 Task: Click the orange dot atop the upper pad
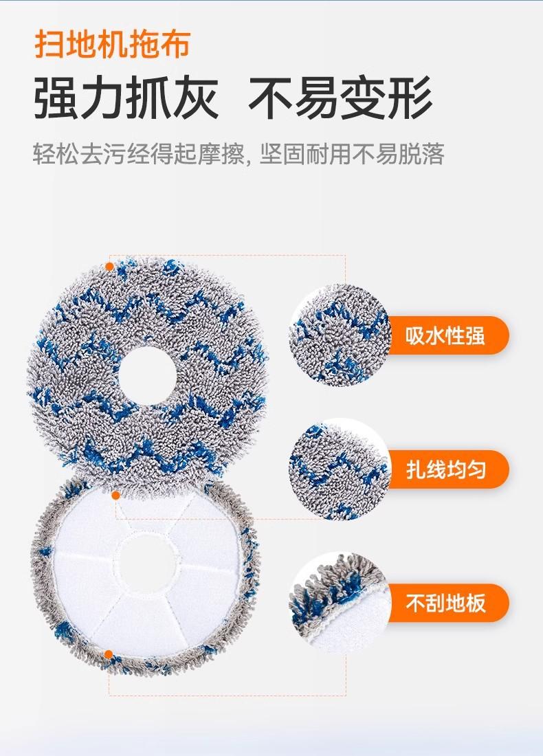[x=109, y=267]
